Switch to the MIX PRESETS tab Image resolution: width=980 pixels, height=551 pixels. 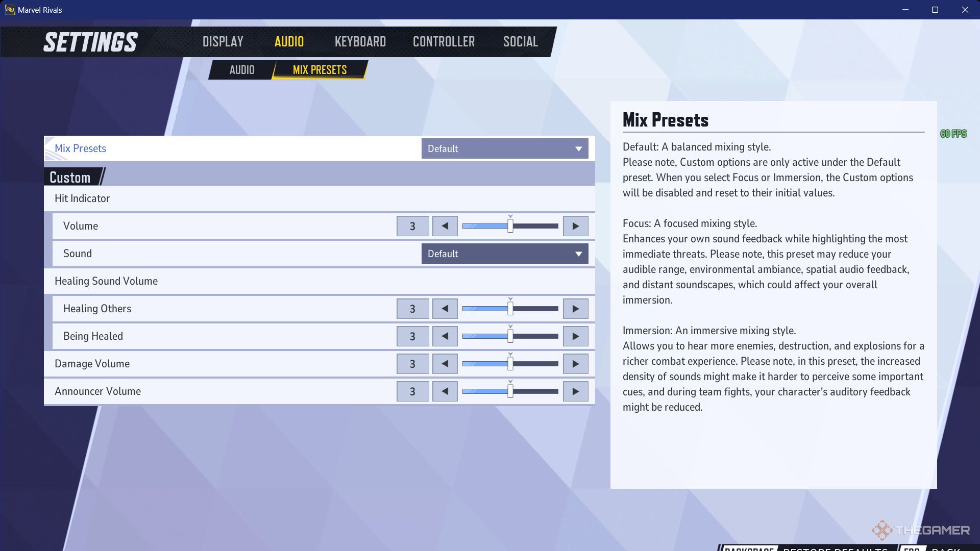click(319, 69)
